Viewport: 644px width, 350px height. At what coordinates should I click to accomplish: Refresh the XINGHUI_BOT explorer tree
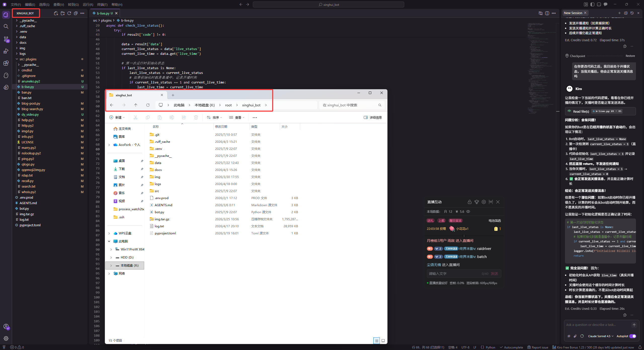(x=69, y=13)
